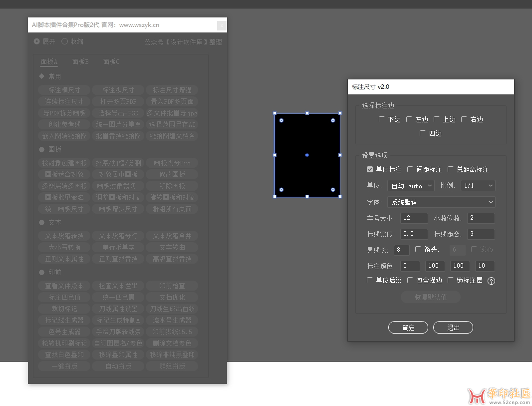
Task: Click the 标线距离 field showing 3
Action: (481, 234)
